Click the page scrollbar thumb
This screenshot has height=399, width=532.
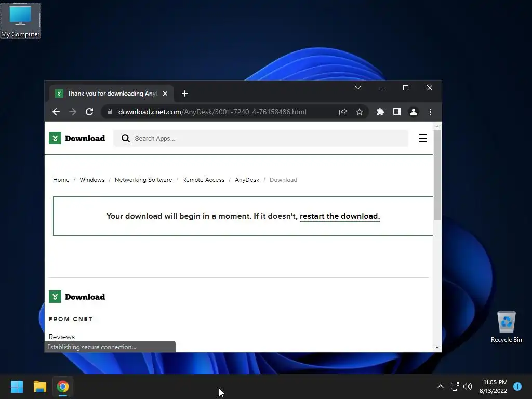[x=437, y=175]
